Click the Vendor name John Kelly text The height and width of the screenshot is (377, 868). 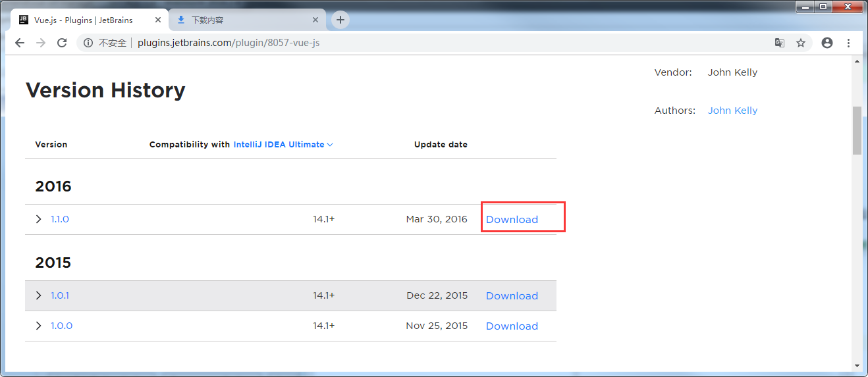tap(732, 72)
